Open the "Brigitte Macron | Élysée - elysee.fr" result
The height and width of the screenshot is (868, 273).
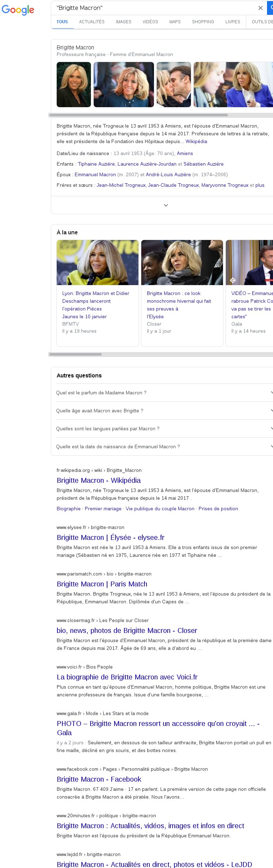pyautogui.click(x=111, y=537)
